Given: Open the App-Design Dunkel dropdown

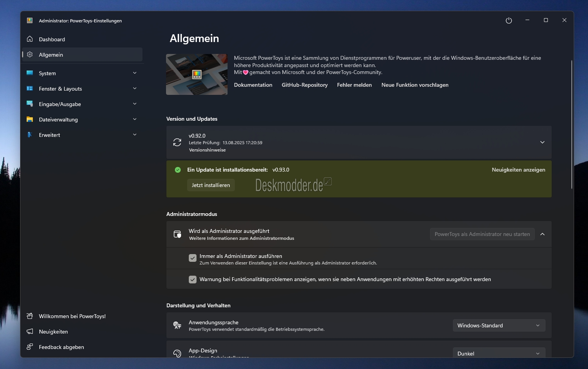Looking at the screenshot, I should pyautogui.click(x=499, y=353).
